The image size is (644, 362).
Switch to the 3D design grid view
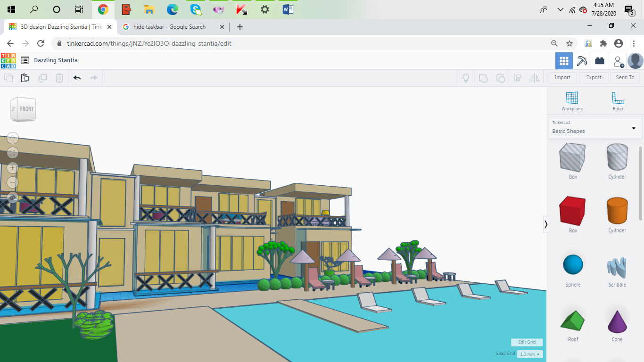point(564,61)
